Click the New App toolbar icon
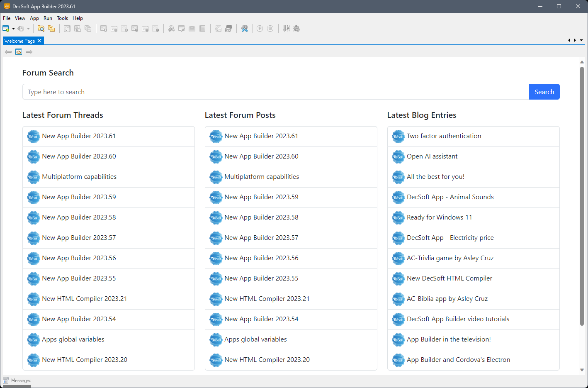588x388 pixels. [6, 29]
